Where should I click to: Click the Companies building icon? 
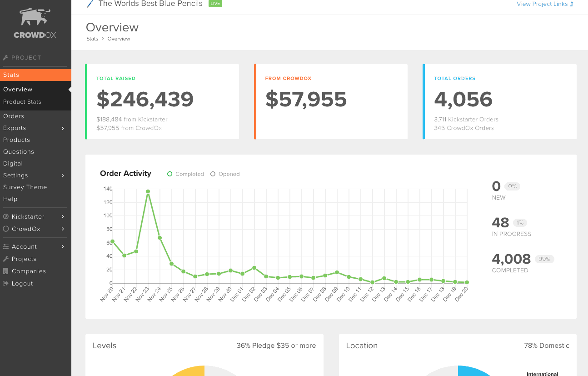(6, 271)
